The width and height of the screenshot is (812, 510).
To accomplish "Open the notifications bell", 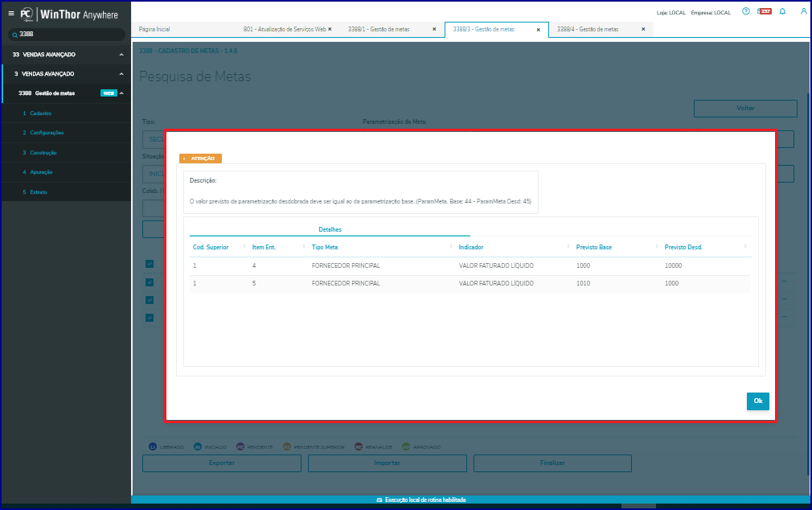I will point(782,11).
